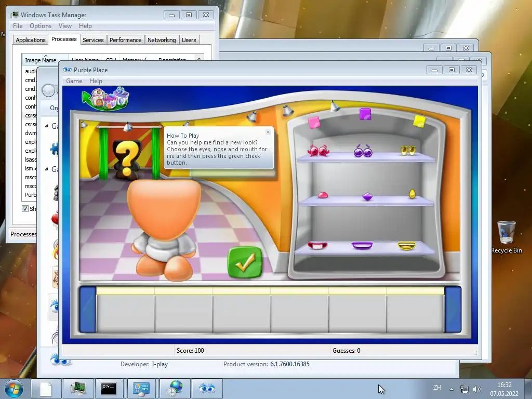Viewport: 532px width, 399px height.
Task: Toggle show processes from all users checkbox
Action: point(25,208)
